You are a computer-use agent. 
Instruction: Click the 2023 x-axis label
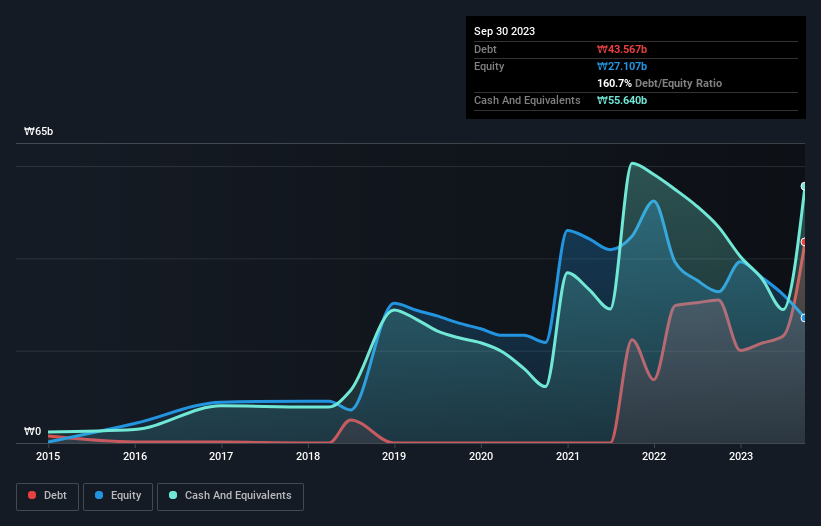[741, 456]
